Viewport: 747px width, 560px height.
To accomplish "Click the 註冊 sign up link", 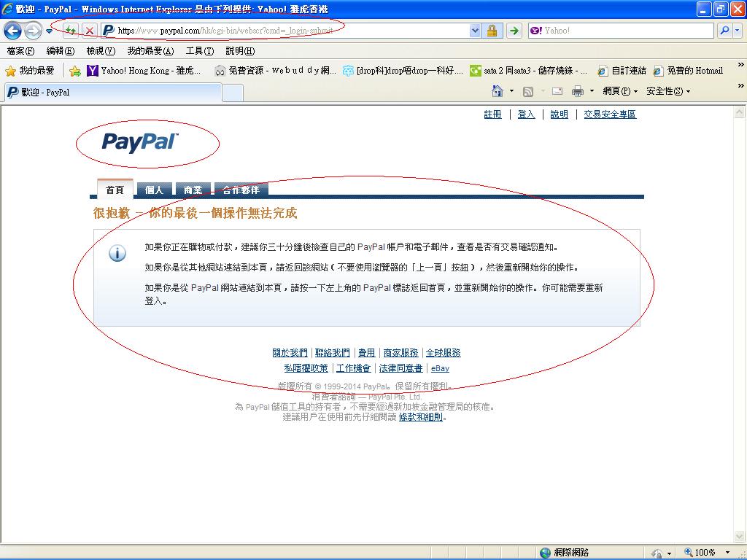I will tap(492, 114).
